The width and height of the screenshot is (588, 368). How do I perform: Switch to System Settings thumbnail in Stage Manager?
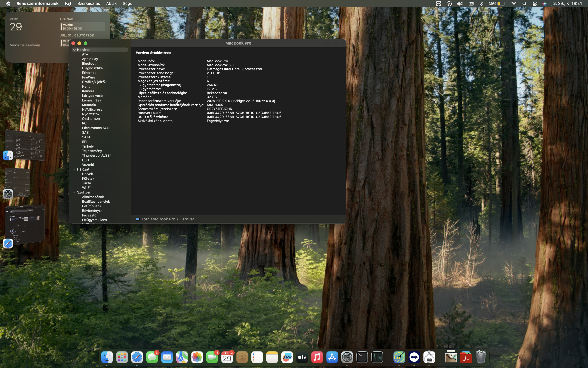(17, 182)
